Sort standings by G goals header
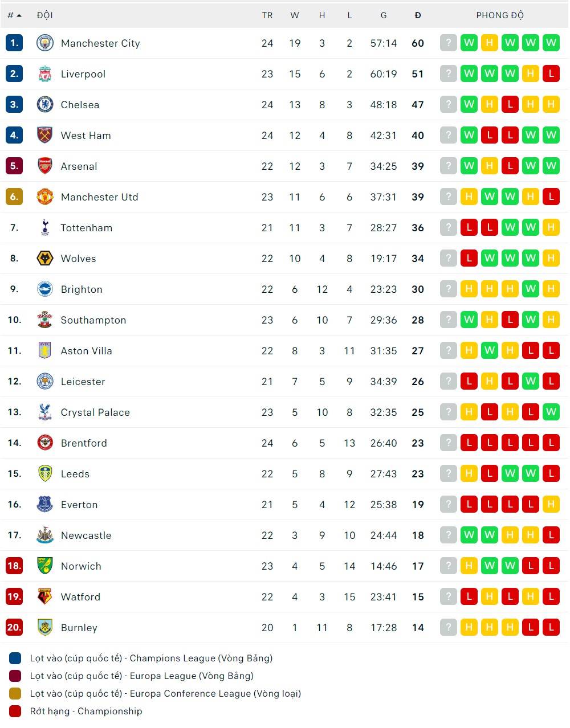 coord(384,15)
